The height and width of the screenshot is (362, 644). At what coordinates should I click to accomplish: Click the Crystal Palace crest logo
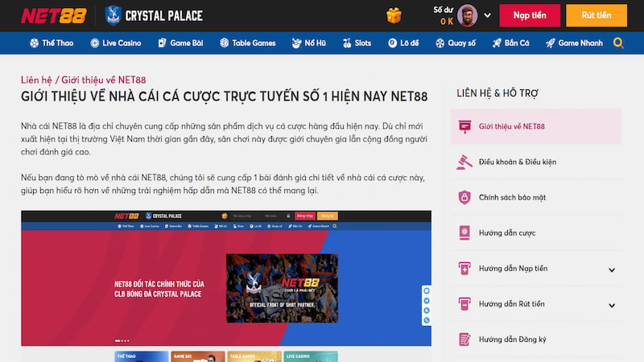point(114,15)
